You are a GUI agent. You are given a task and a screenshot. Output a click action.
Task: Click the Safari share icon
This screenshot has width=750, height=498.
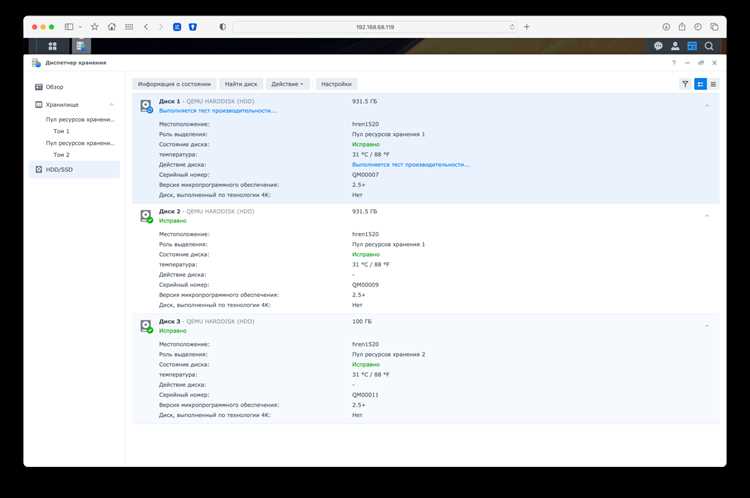point(682,27)
